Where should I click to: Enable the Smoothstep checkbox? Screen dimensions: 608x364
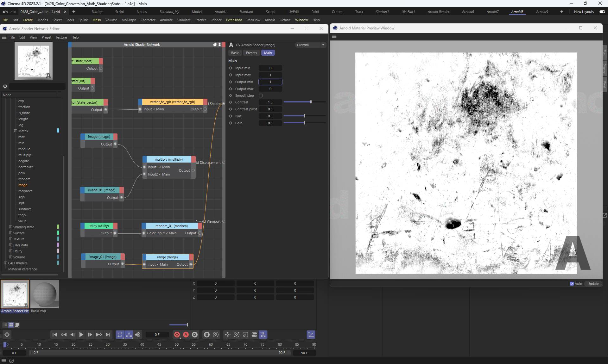point(261,96)
